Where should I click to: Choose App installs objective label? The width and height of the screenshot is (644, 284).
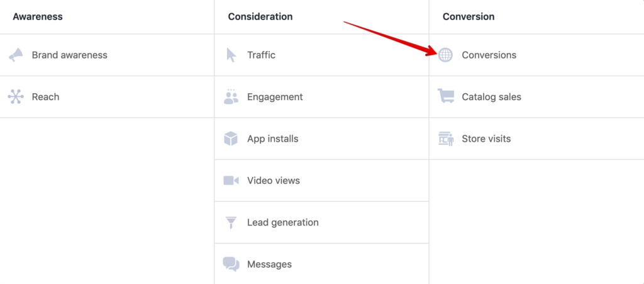click(x=272, y=139)
